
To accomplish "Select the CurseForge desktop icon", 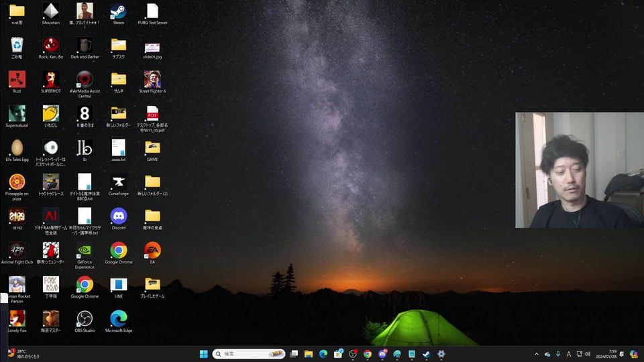I will point(119,182).
